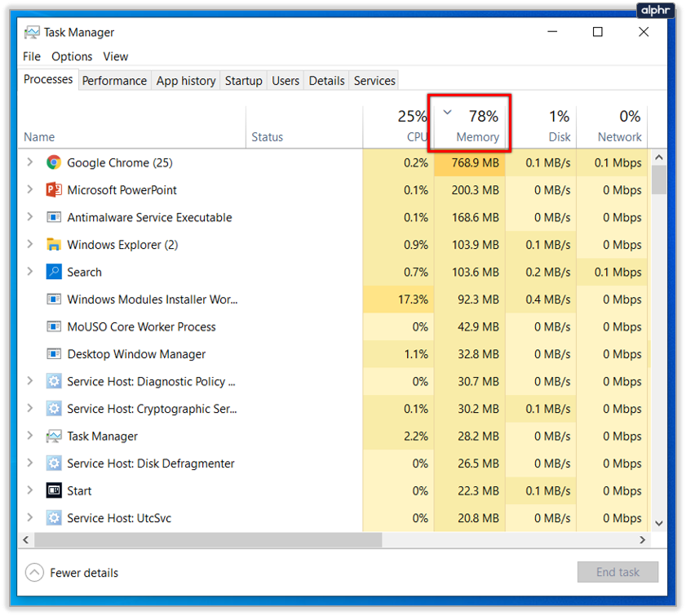Open the Options menu
The width and height of the screenshot is (686, 616).
[72, 56]
